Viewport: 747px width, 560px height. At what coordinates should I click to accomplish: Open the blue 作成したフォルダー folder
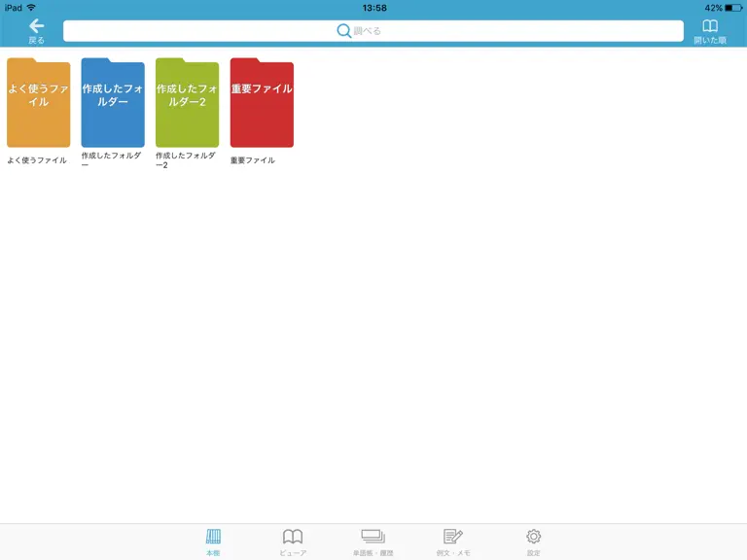(x=113, y=102)
